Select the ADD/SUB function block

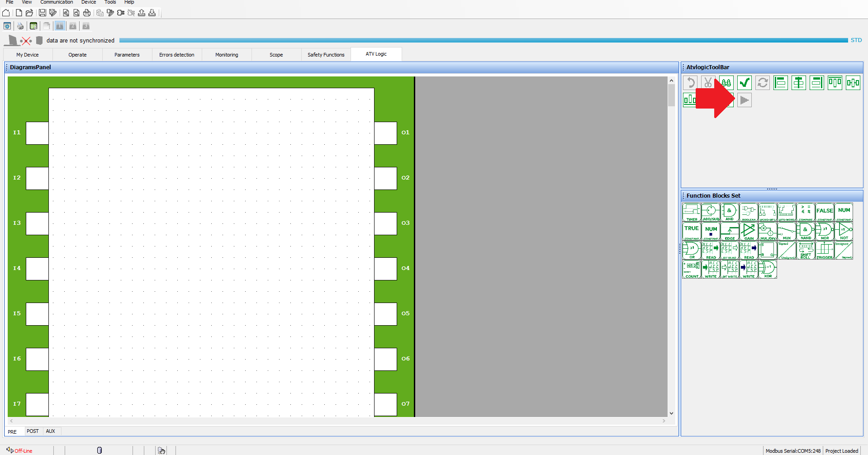click(711, 212)
